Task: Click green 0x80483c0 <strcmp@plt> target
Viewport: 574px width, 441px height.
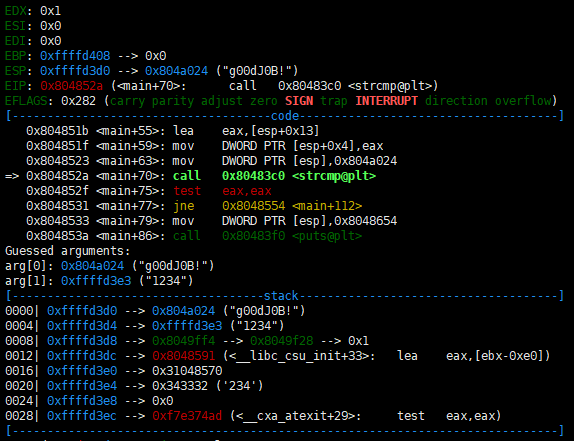Action: click(x=299, y=176)
